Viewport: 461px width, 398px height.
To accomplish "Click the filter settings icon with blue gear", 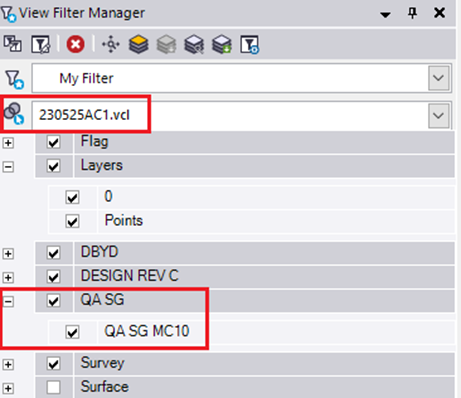I will click(x=250, y=45).
